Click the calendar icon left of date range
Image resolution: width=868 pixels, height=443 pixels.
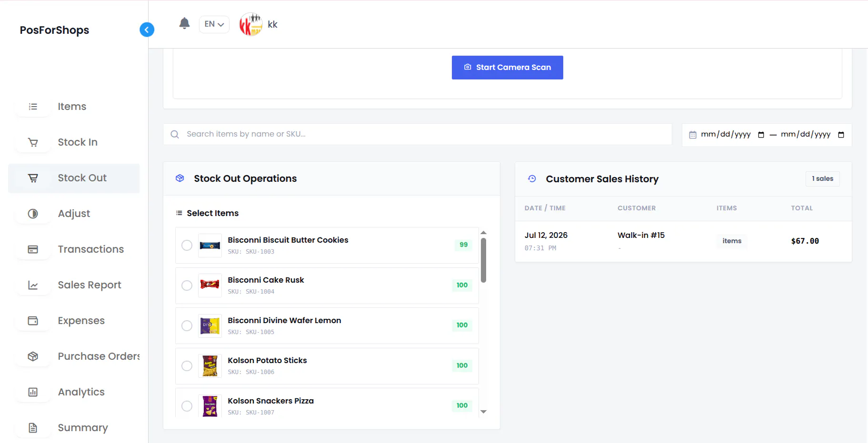click(693, 135)
